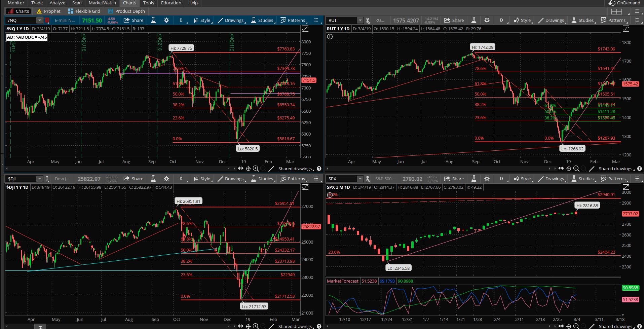Screen dimensions: 644x329
Task: Open help question mark under /NQ chart
Action: coord(319,169)
